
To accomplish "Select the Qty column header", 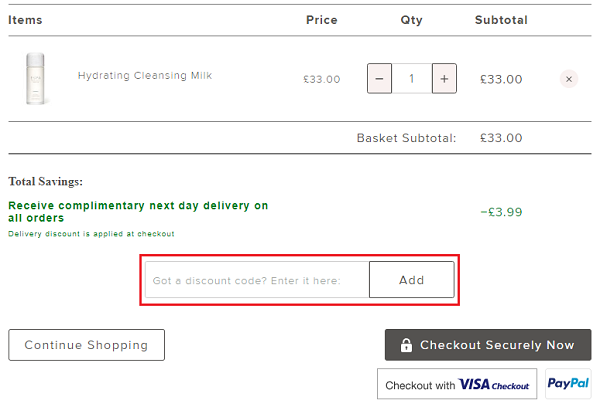I will [x=412, y=20].
